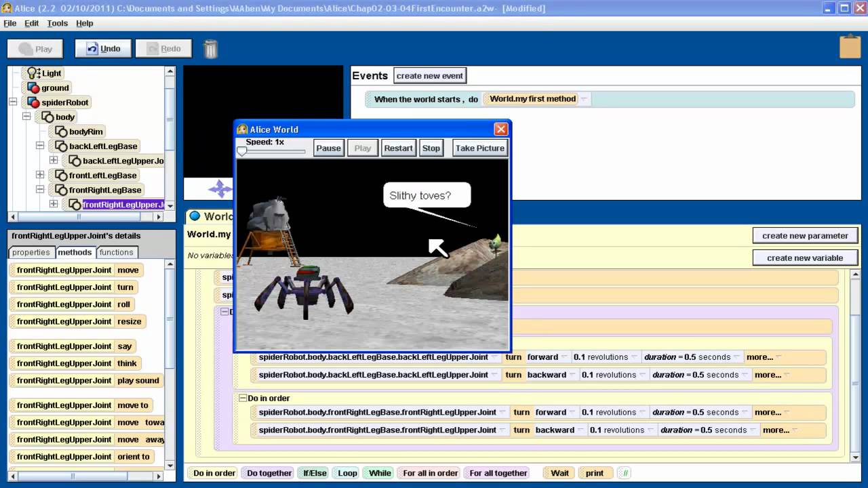Click the bodyRim part icon

[61, 131]
